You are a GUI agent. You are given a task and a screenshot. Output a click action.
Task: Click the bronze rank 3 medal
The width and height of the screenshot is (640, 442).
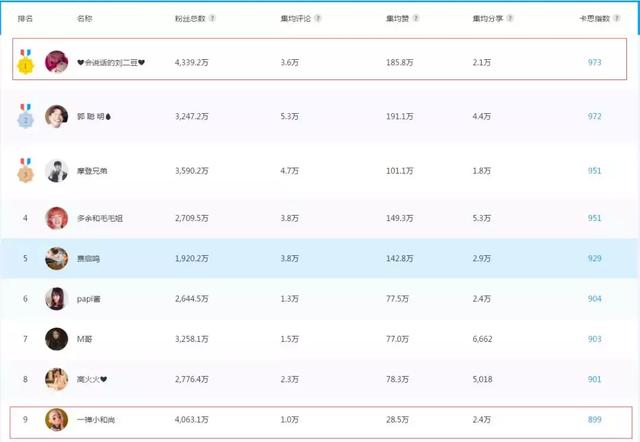26,170
